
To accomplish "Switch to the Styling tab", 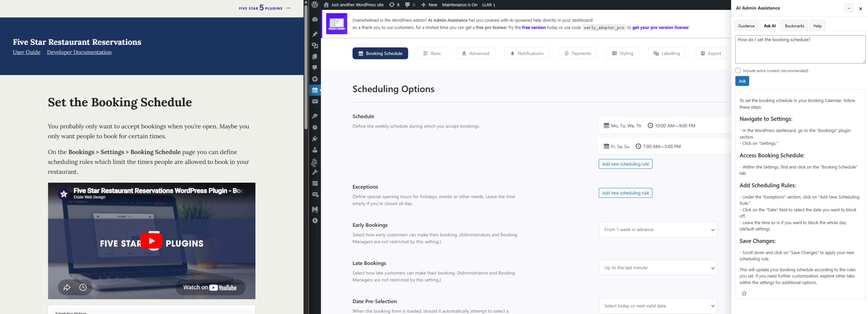I will tap(622, 53).
